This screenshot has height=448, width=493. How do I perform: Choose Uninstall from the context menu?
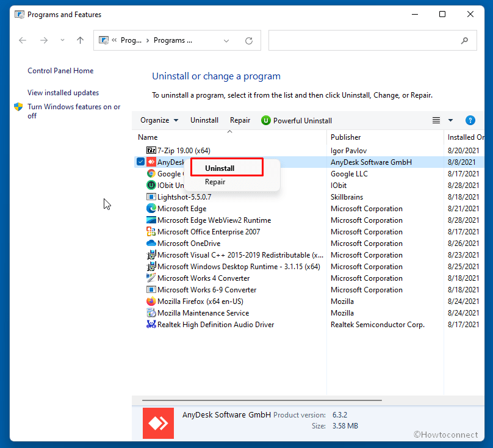[x=220, y=168]
